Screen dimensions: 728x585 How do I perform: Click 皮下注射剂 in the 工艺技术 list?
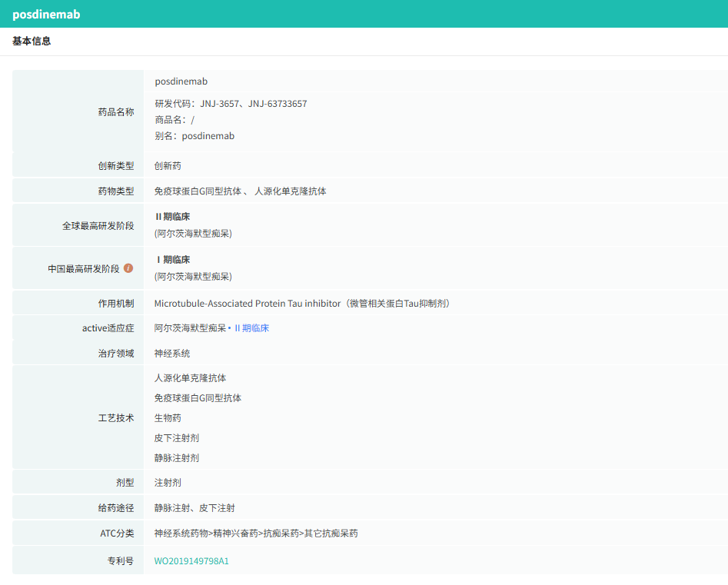click(x=177, y=438)
